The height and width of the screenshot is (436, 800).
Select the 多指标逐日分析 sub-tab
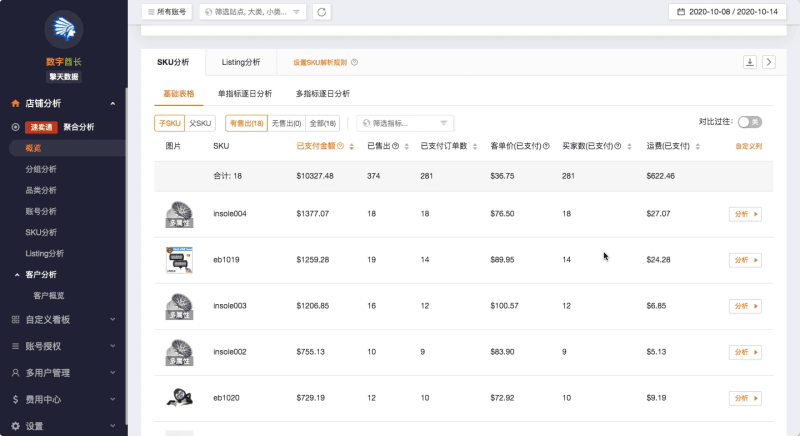tap(323, 94)
